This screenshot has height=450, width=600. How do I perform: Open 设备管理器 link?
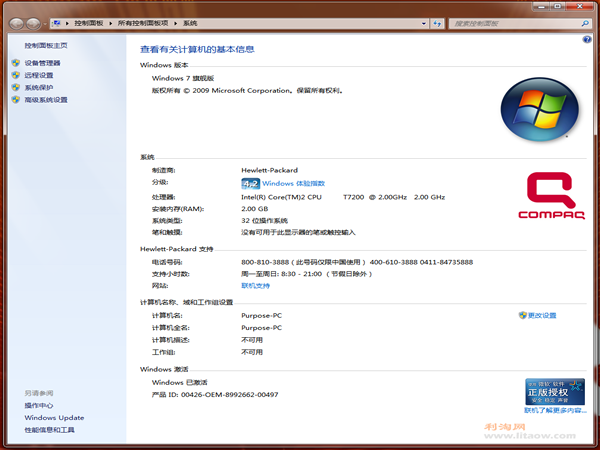(42, 63)
